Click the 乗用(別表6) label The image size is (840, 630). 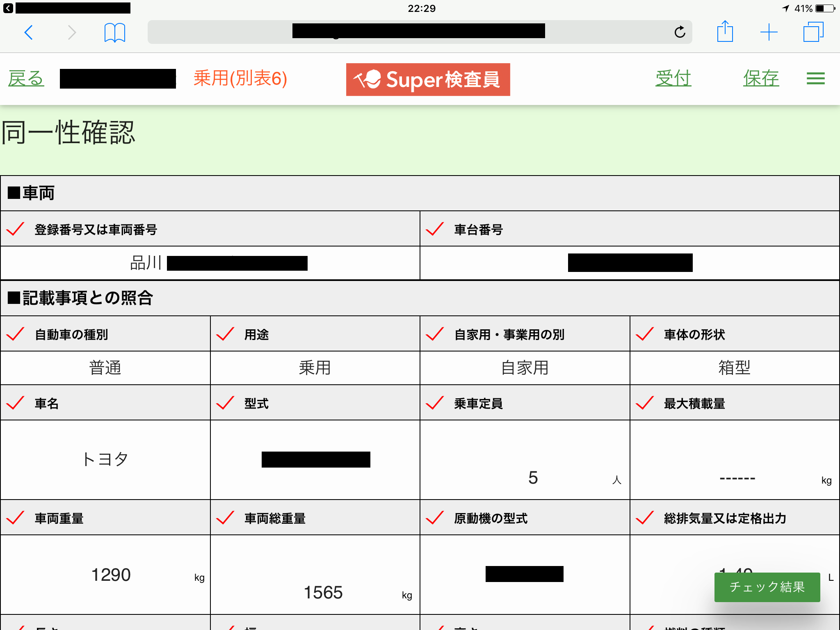240,78
